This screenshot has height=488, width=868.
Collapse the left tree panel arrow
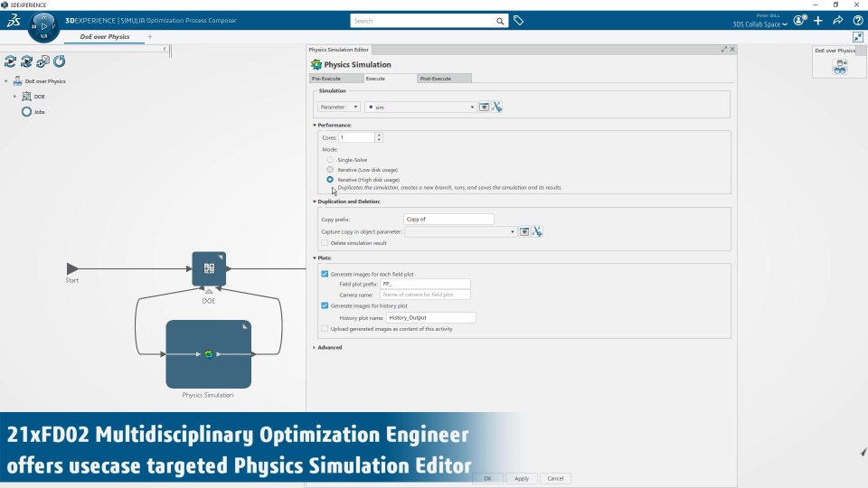165,49
